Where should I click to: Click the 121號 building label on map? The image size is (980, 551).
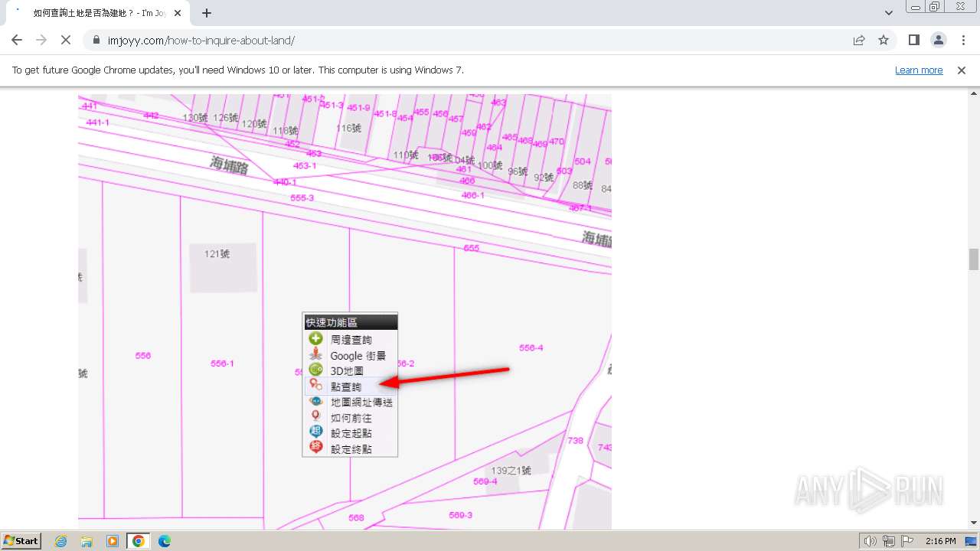point(217,254)
